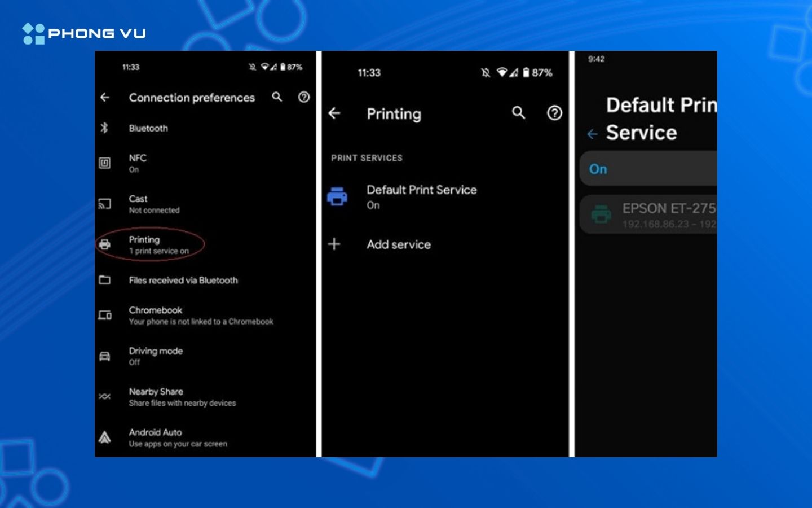This screenshot has height=508, width=812.
Task: Open help icon in Connection preferences header
Action: click(304, 97)
